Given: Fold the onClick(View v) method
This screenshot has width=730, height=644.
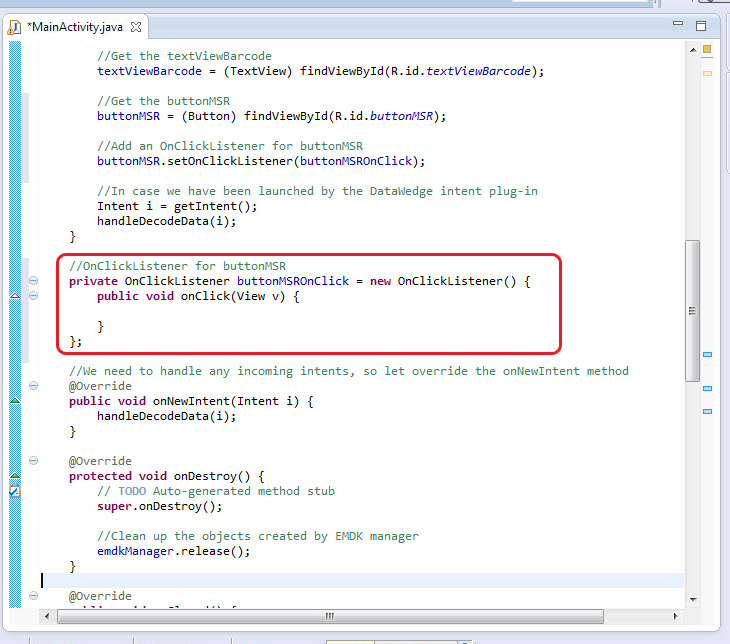Looking at the screenshot, I should tap(33, 297).
